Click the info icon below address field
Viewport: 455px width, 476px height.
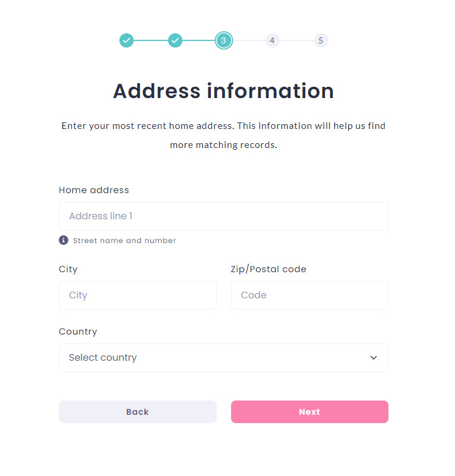click(x=64, y=240)
